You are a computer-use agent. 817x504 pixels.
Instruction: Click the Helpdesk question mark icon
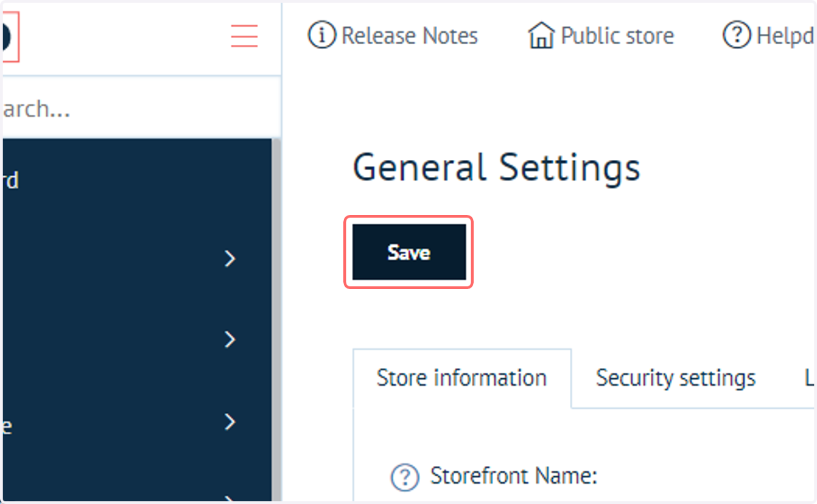tap(737, 35)
